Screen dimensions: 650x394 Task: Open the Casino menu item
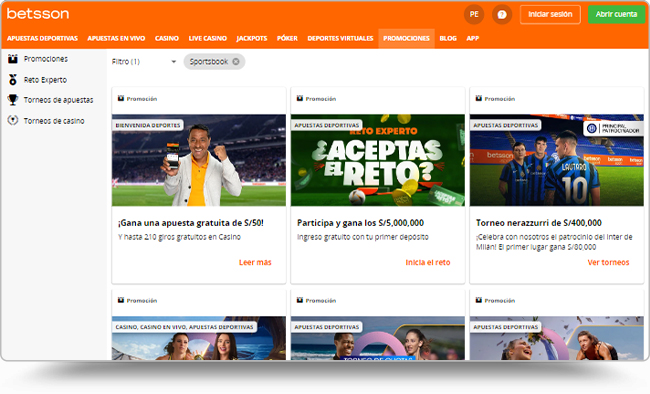pos(167,38)
